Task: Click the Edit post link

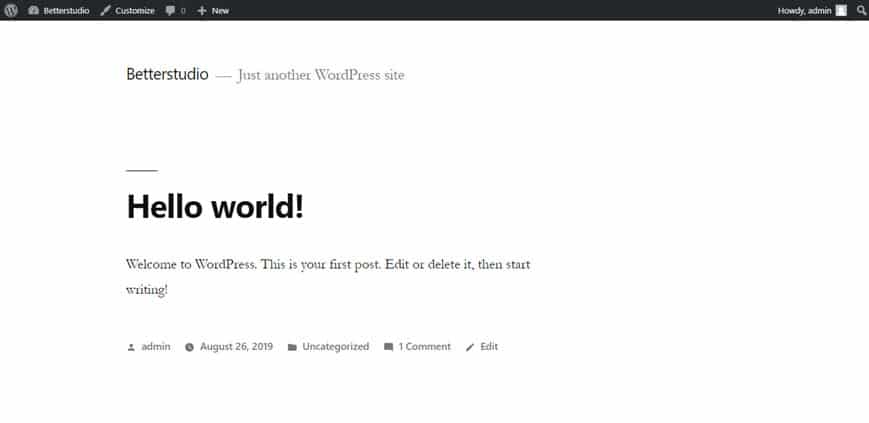Action: 489,346
